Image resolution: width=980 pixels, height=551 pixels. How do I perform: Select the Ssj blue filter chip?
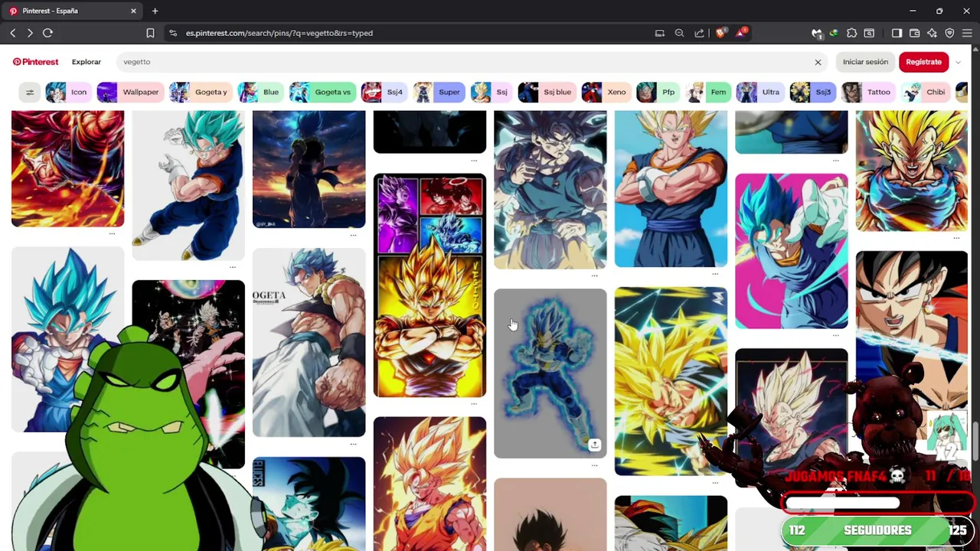point(547,92)
